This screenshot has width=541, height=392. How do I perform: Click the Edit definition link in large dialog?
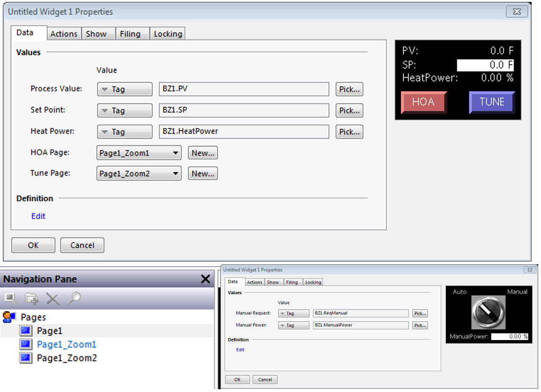(x=38, y=216)
